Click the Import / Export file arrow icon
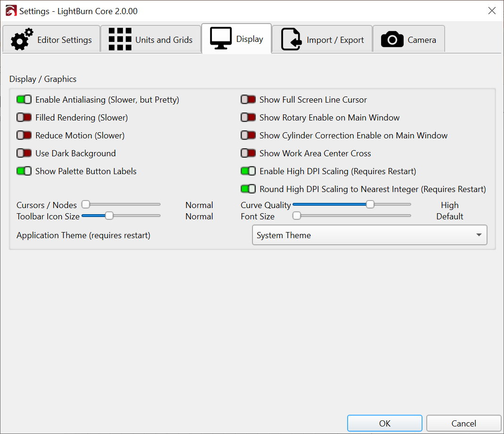Screen dimensions: 504x434 291,40
